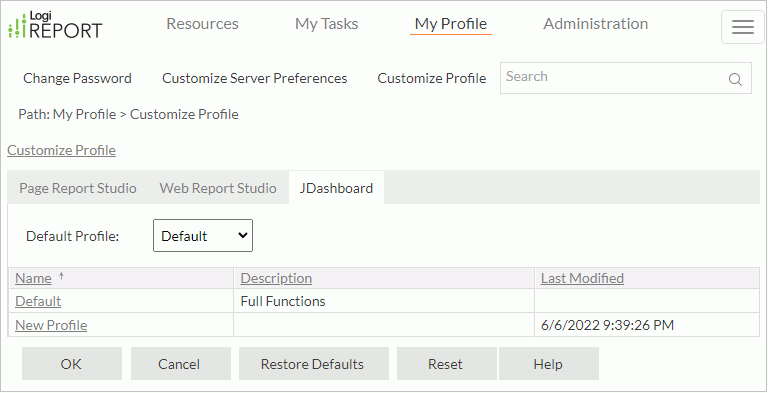
Task: Click the Name column sort arrow
Action: [x=61, y=276]
